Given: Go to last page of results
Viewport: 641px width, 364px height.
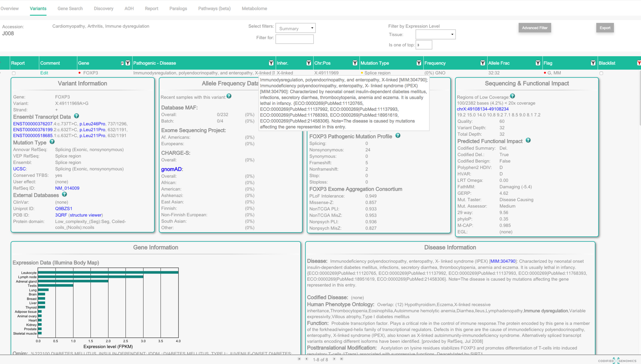Looking at the screenshot, I should click(x=341, y=359).
